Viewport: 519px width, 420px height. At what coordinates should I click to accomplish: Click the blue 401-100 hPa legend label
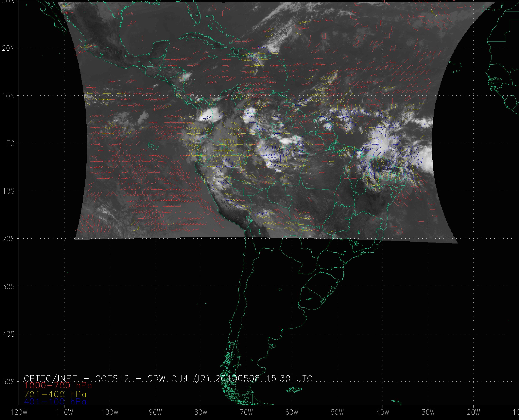pos(55,402)
